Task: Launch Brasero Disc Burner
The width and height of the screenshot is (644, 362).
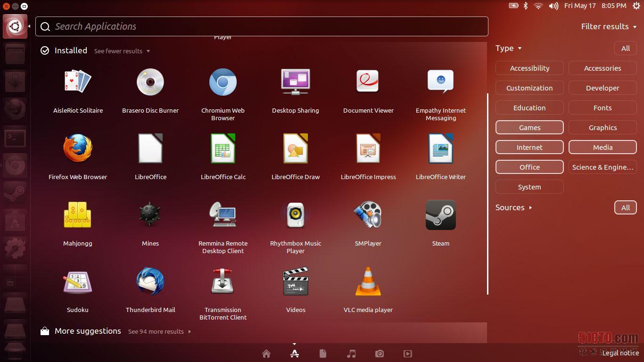Action: tap(150, 82)
